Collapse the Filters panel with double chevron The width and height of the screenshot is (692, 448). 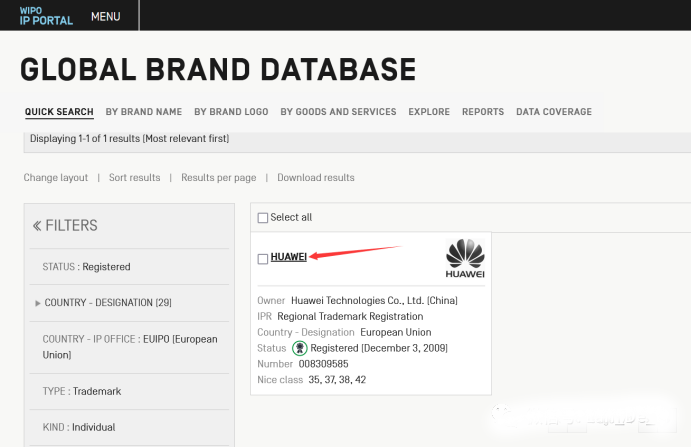click(x=37, y=226)
